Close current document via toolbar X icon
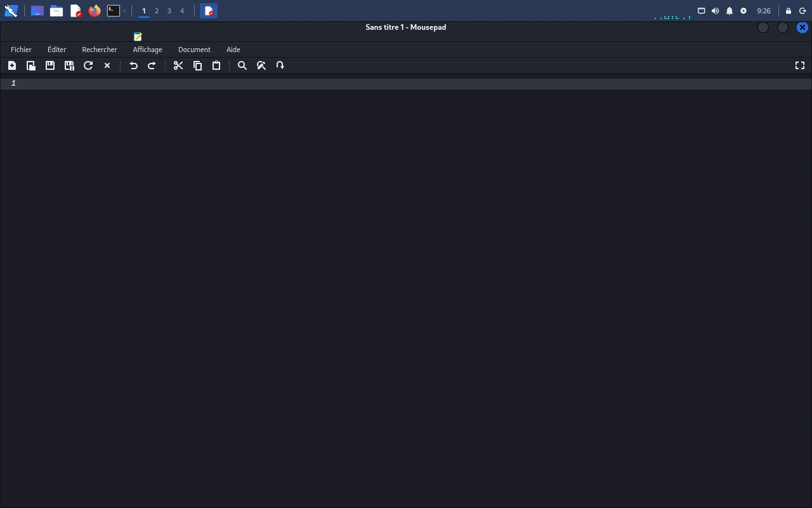 [x=107, y=65]
